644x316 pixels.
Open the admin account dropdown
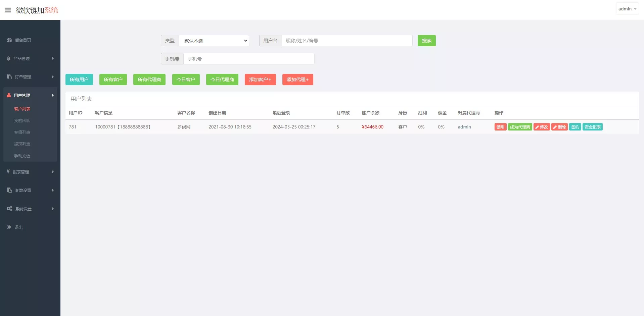coord(627,9)
